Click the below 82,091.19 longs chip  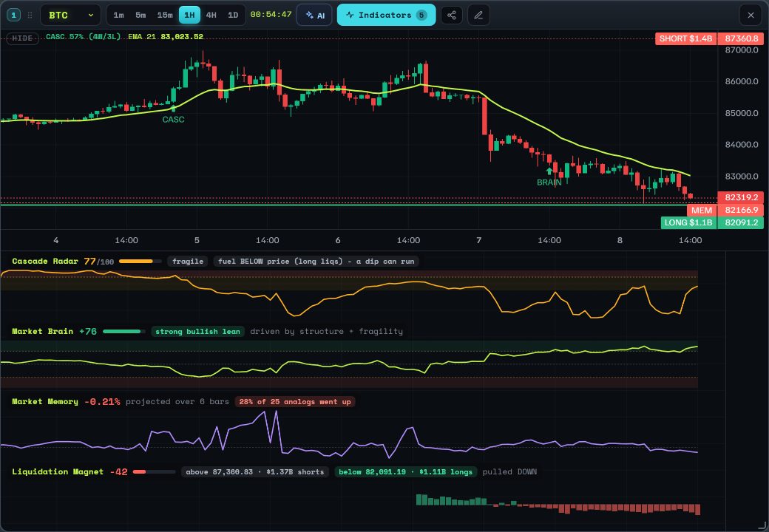coord(406,472)
